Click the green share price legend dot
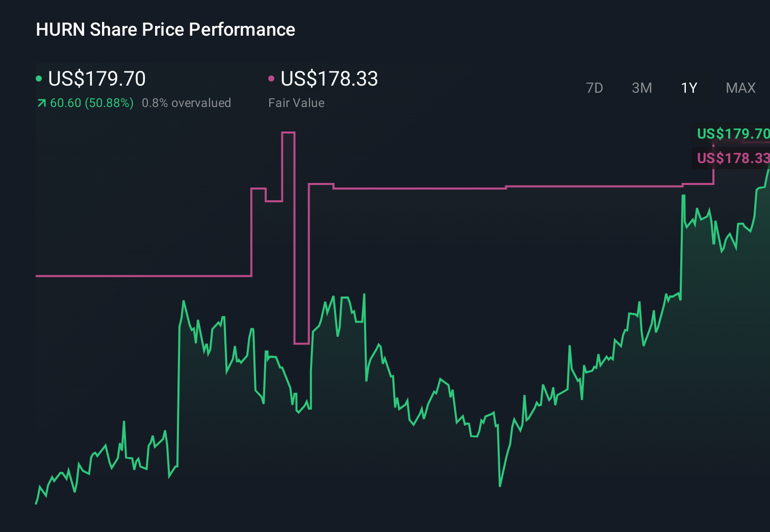770x532 pixels. 39,79
